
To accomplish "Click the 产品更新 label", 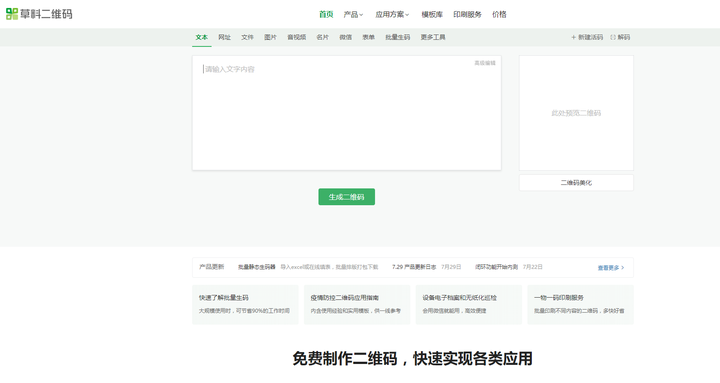I will pyautogui.click(x=212, y=267).
